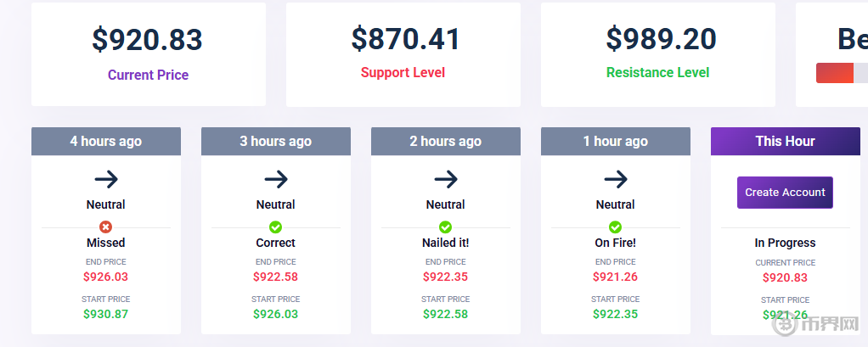Click the $920.83 Current Price value
This screenshot has width=868, height=347.
tap(148, 40)
